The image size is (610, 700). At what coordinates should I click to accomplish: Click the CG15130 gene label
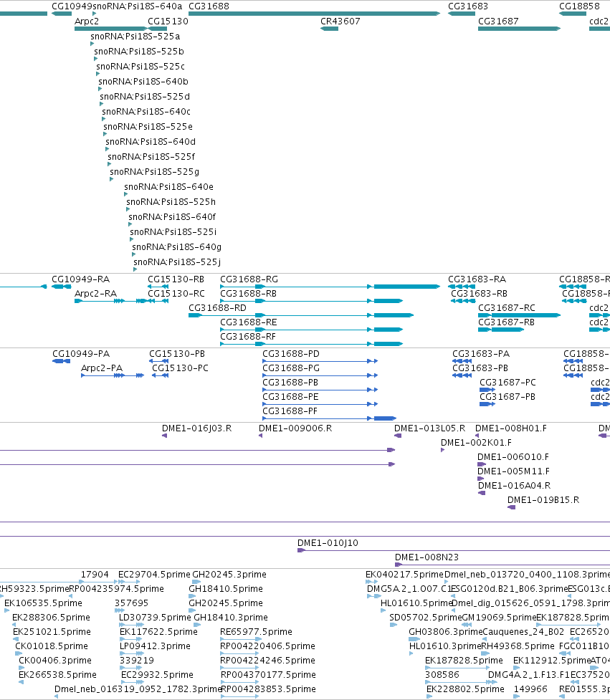[168, 21]
